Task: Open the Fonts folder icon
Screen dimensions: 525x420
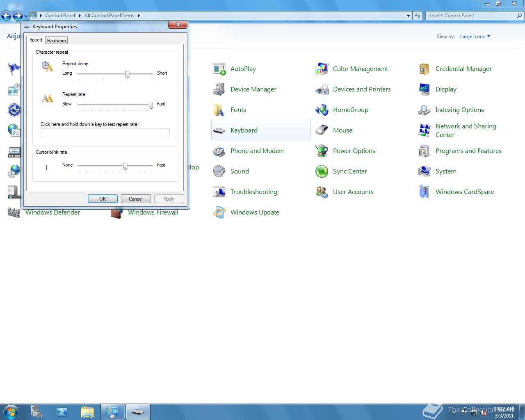Action: [219, 110]
